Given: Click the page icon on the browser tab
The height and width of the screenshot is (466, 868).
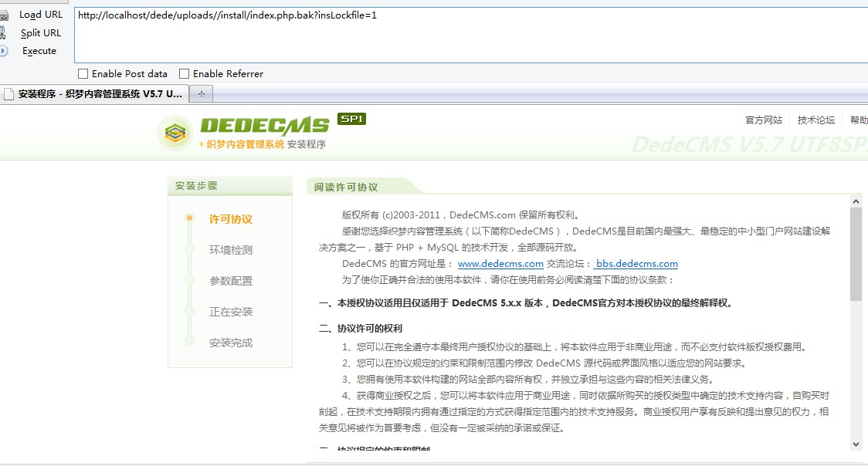Looking at the screenshot, I should pyautogui.click(x=8, y=94).
